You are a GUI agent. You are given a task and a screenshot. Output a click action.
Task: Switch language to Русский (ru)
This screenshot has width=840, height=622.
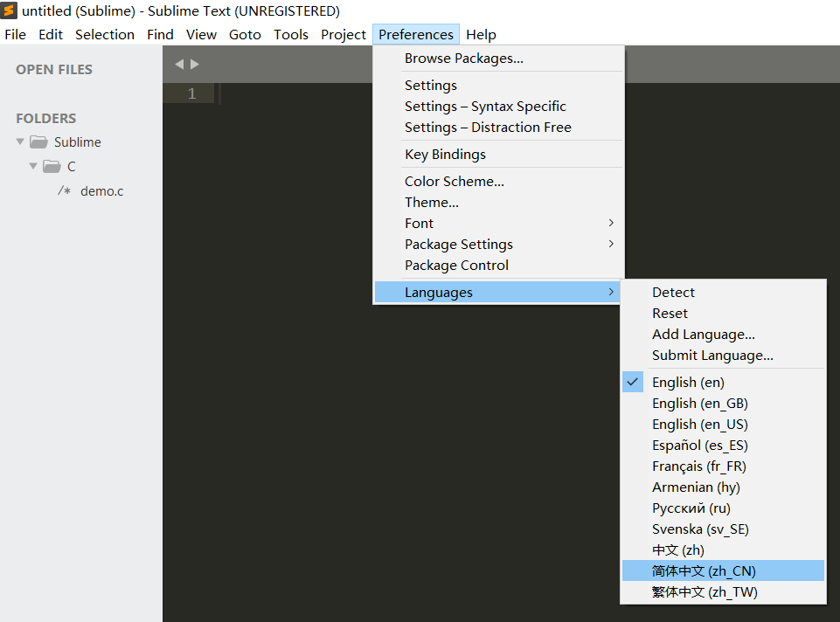pos(723,508)
